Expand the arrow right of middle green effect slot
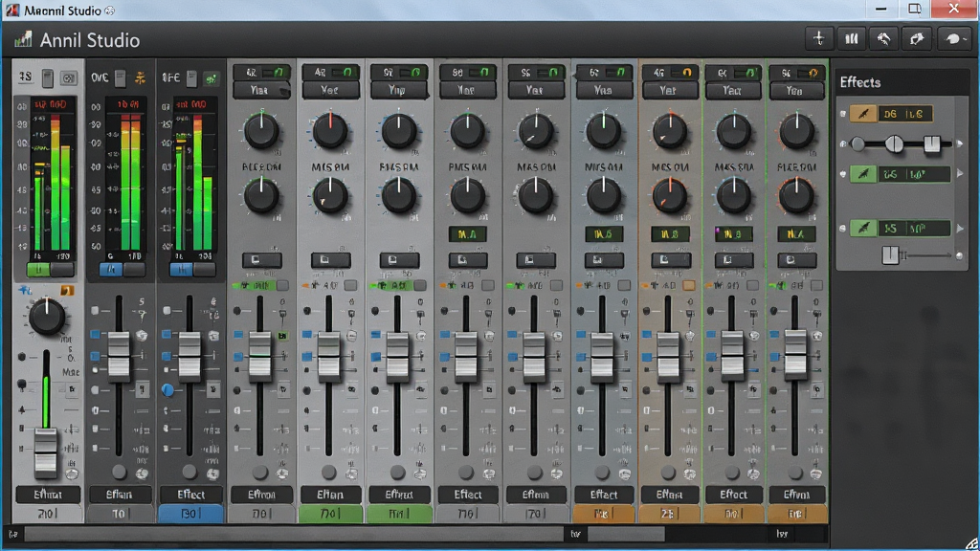The width and height of the screenshot is (980, 551). (x=960, y=174)
